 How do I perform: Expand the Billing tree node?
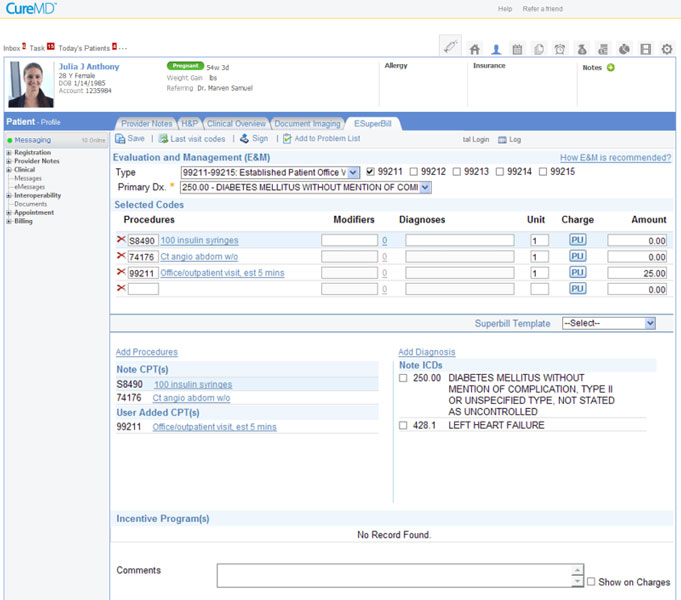tap(9, 222)
